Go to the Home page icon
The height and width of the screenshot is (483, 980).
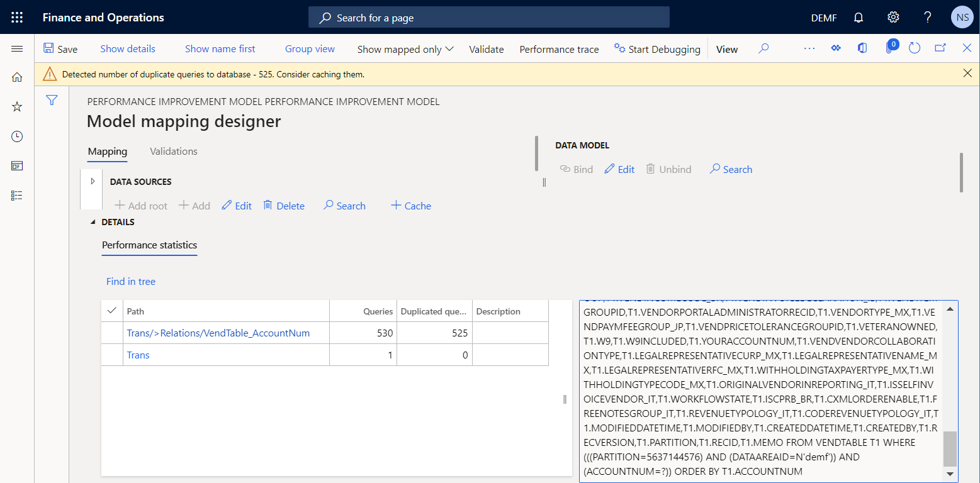point(17,77)
